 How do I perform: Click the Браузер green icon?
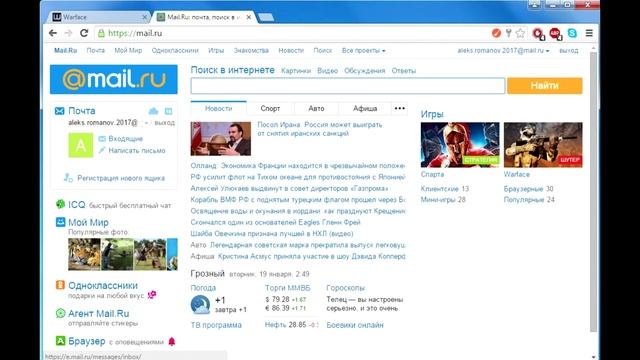(60, 340)
